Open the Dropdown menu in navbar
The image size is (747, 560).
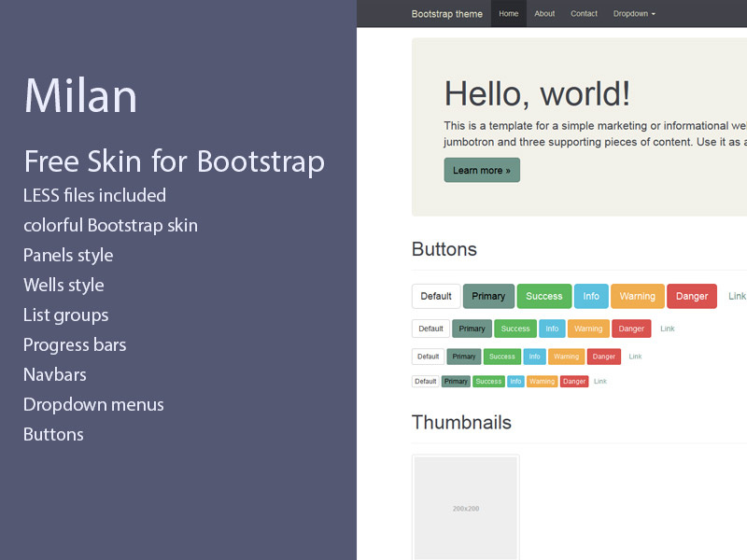point(634,14)
